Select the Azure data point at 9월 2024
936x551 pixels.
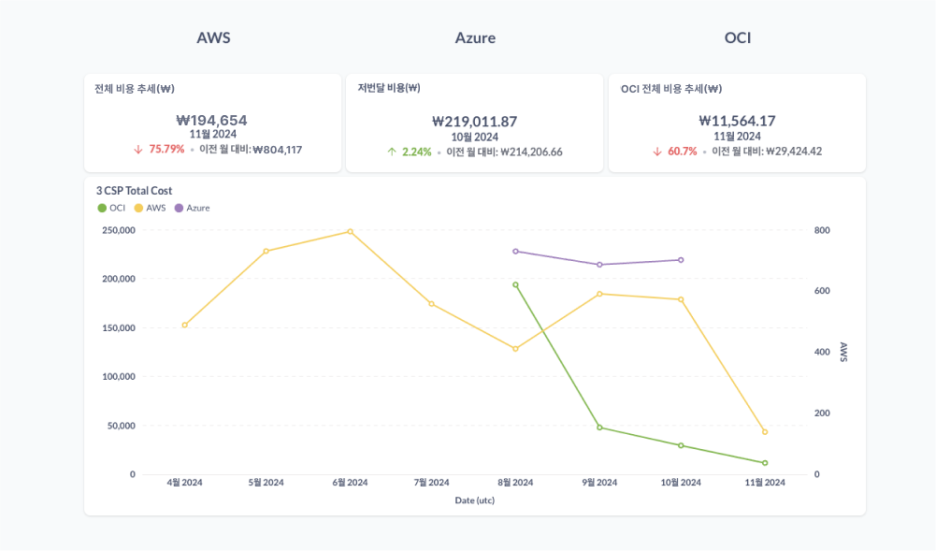(x=600, y=265)
